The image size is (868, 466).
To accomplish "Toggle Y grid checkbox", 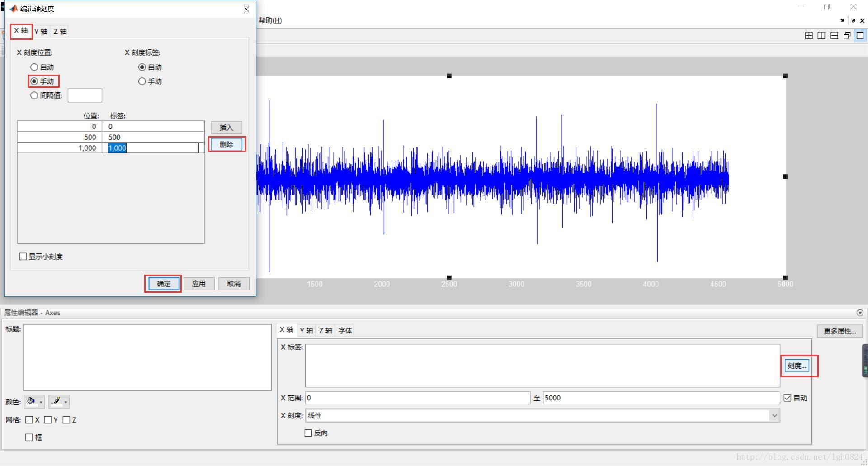I will pyautogui.click(x=48, y=420).
